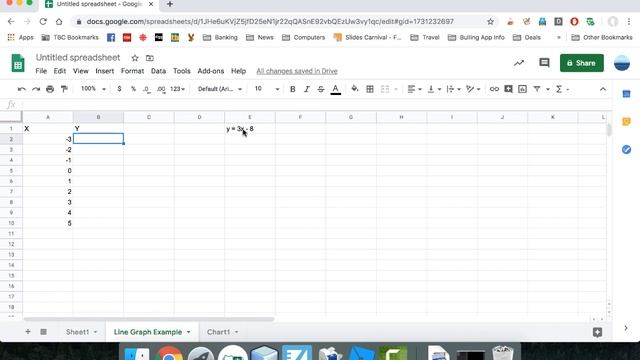Open Calendar in the side panel
Image resolution: width=640 pixels, height=360 pixels.
pos(626,94)
